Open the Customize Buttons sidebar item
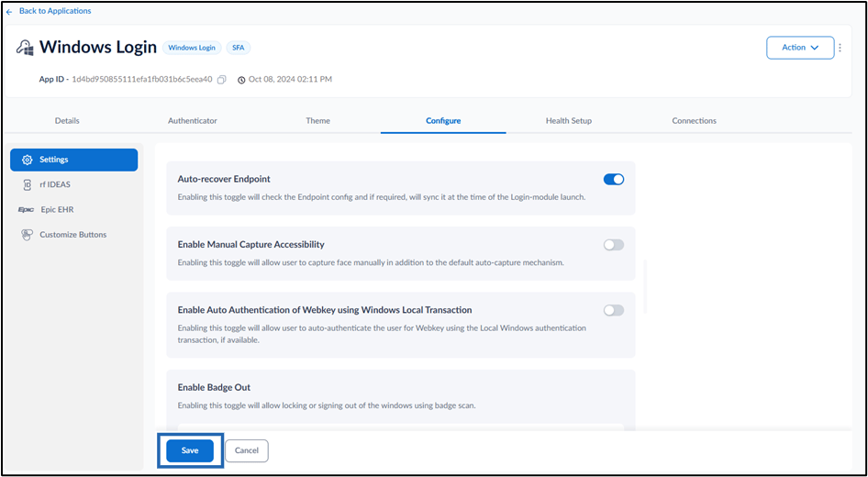868x477 pixels. tap(73, 235)
